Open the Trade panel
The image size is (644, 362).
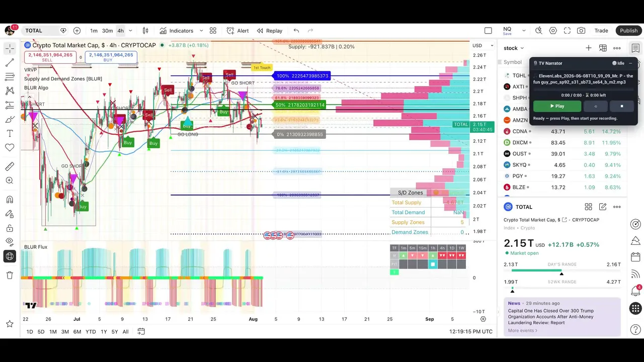[601, 31]
